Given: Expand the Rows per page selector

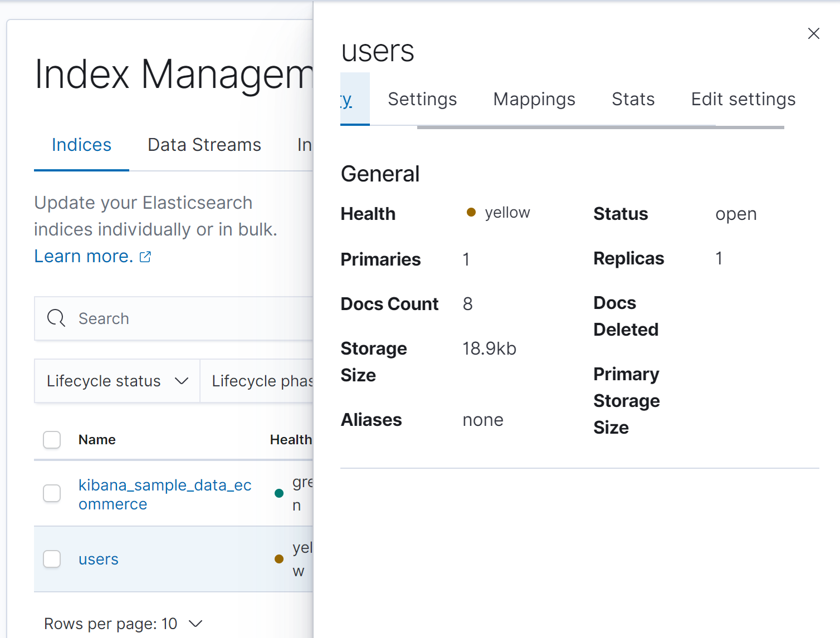Looking at the screenshot, I should point(123,624).
